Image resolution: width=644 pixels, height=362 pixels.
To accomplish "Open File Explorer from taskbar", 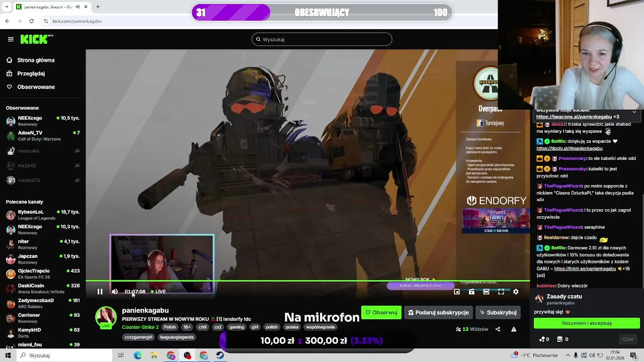I will click(x=154, y=355).
